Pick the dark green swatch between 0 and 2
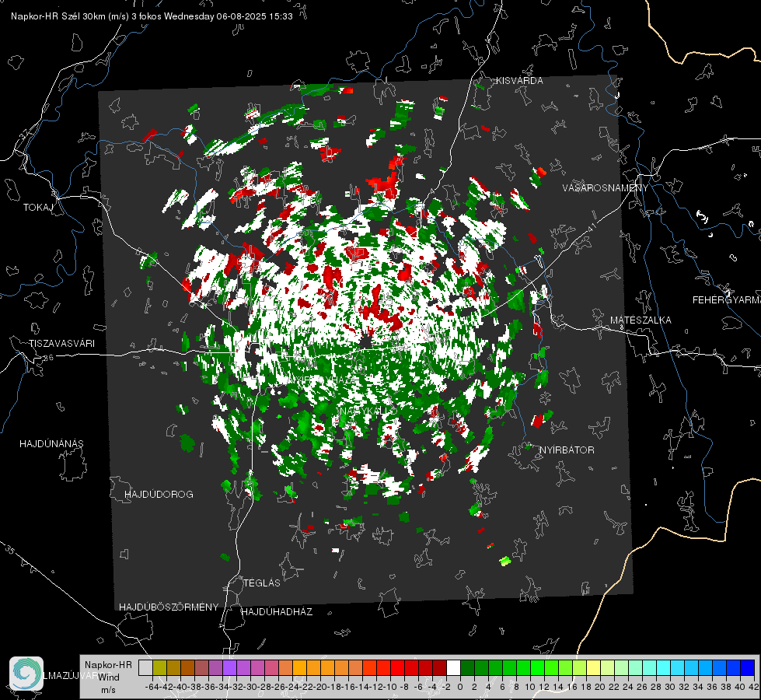Image resolution: width=761 pixels, height=700 pixels. coord(467,668)
